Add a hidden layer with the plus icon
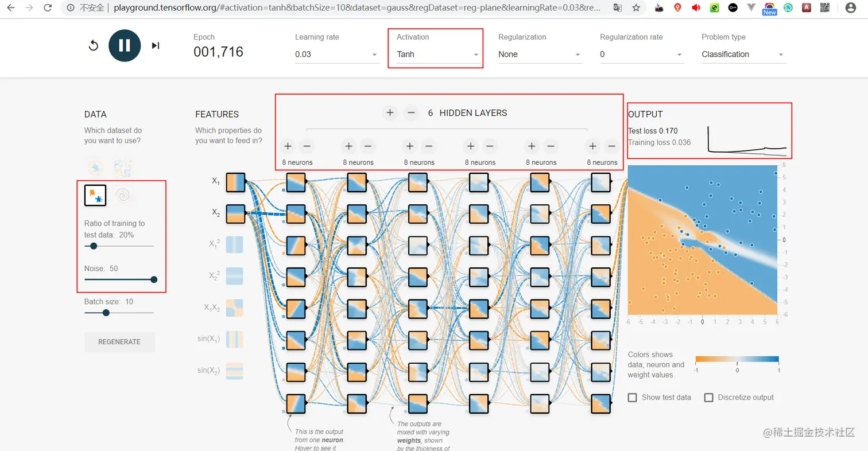 coord(390,113)
